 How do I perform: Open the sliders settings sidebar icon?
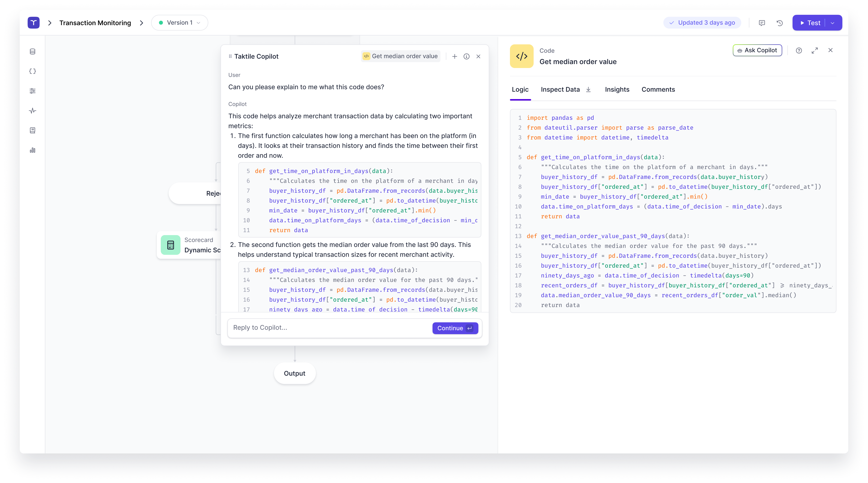(x=32, y=91)
